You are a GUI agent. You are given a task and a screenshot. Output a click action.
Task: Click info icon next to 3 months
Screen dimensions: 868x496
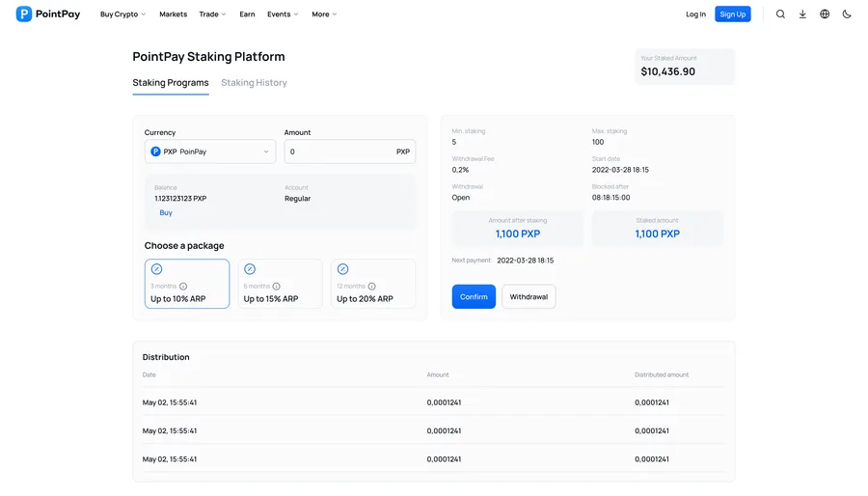[183, 287]
